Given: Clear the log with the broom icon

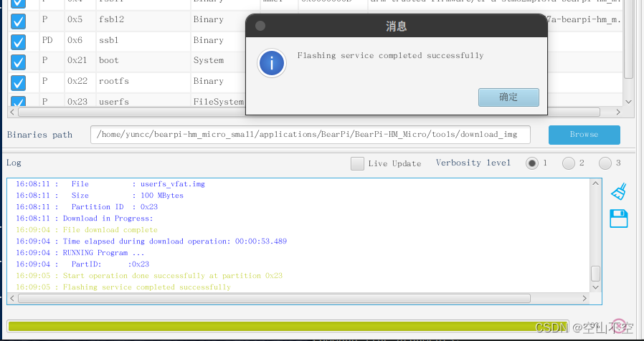Looking at the screenshot, I should click(618, 191).
